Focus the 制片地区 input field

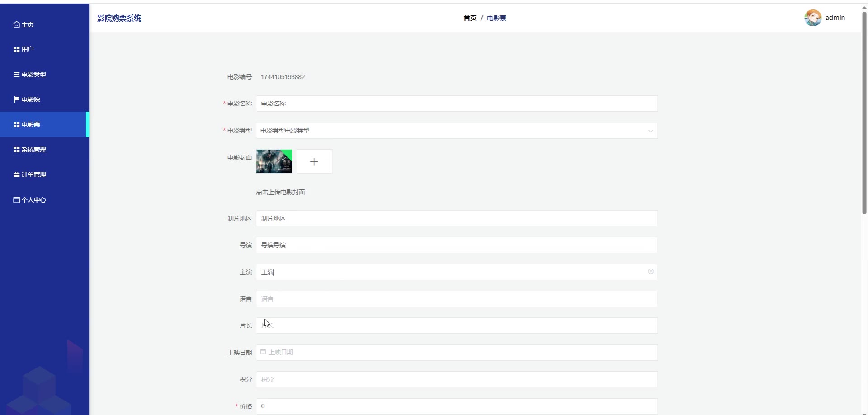(x=457, y=218)
